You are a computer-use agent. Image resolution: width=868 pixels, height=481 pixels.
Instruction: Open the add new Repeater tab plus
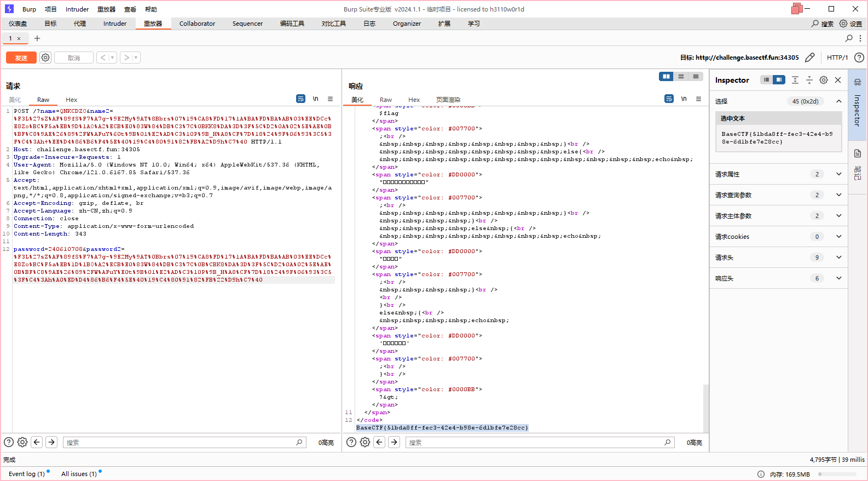[37, 38]
